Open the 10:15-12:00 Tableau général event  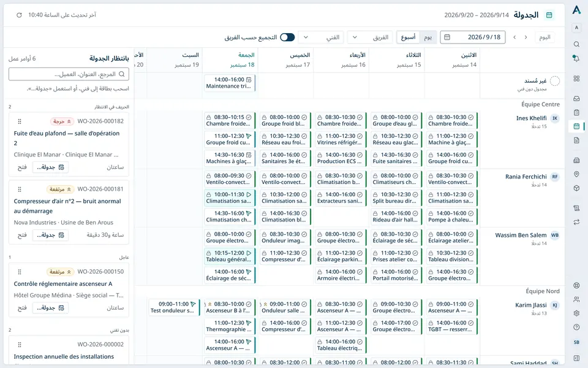[x=230, y=256]
